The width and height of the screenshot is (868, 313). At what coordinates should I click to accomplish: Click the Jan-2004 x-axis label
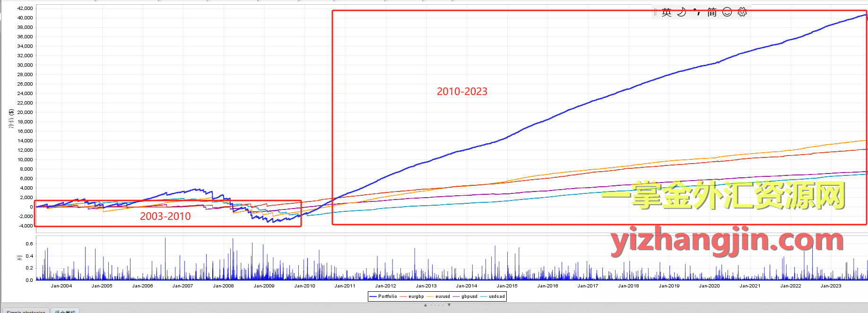(61, 286)
